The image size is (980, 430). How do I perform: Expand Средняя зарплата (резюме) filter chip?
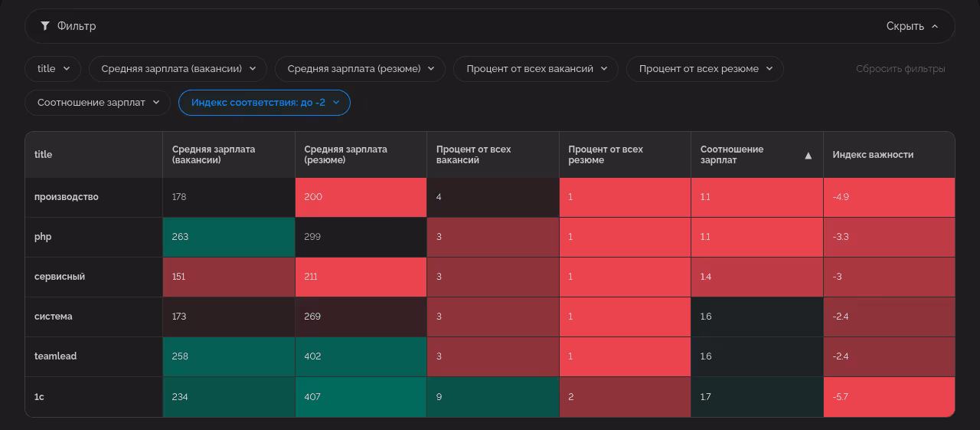pyautogui.click(x=360, y=69)
